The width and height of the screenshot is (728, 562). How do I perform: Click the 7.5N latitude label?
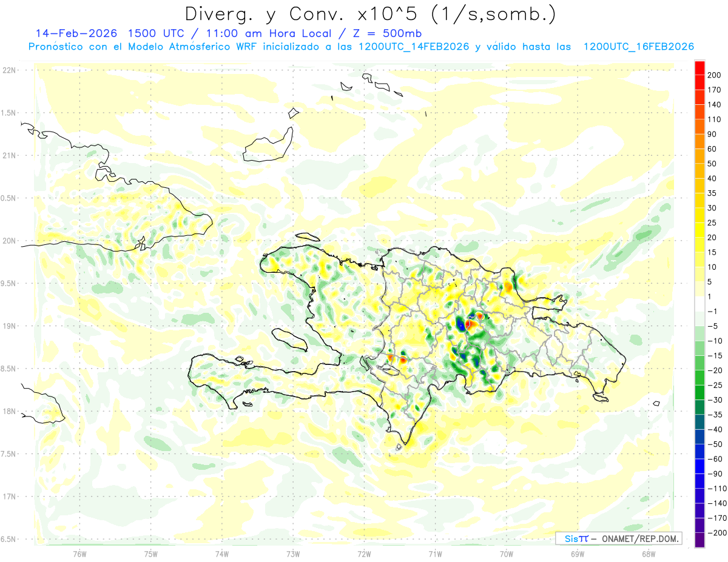coord(8,454)
